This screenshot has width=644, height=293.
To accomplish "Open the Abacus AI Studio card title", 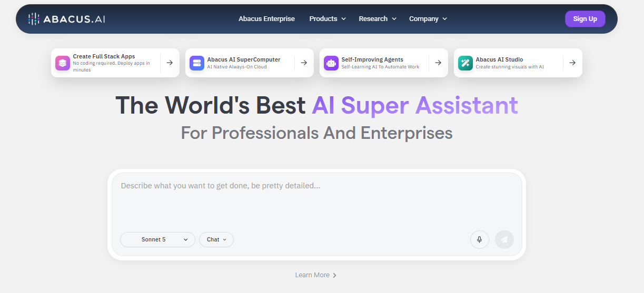I will click(x=500, y=59).
